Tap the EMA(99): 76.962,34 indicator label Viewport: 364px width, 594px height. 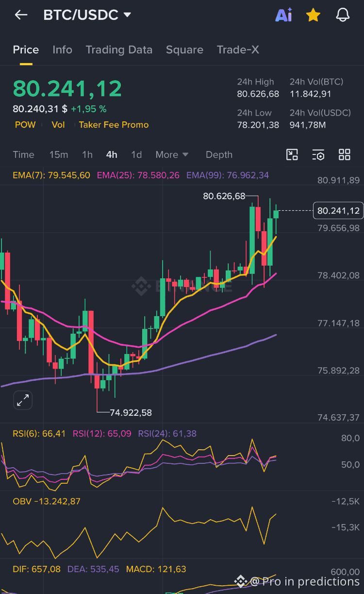pos(228,175)
